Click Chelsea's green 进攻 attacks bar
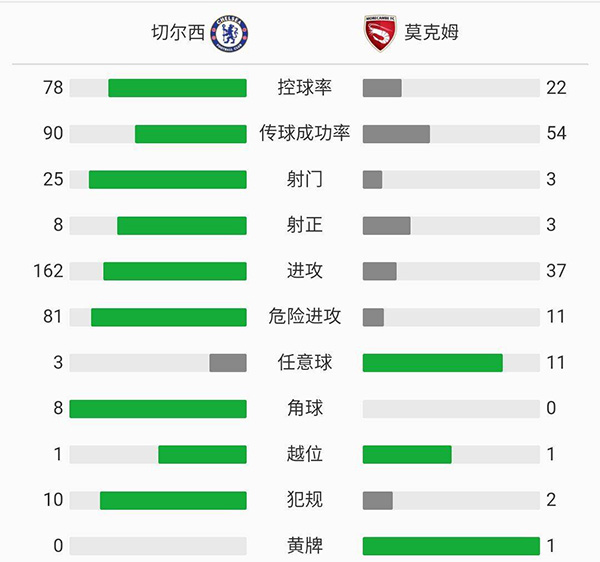Screen dimensions: 600x562 [174, 271]
